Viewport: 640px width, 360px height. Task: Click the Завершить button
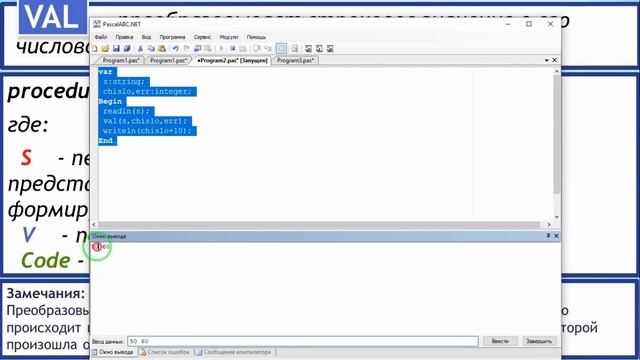[x=539, y=341]
